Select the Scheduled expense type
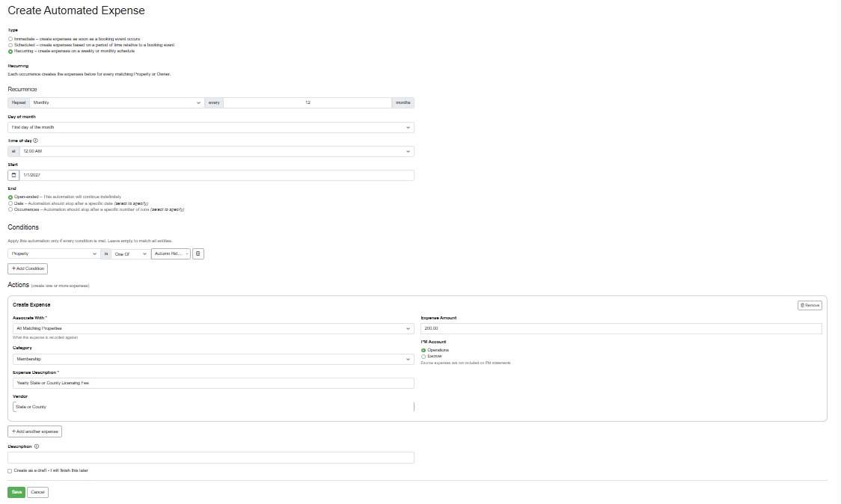This screenshot has width=841, height=504. [10, 45]
